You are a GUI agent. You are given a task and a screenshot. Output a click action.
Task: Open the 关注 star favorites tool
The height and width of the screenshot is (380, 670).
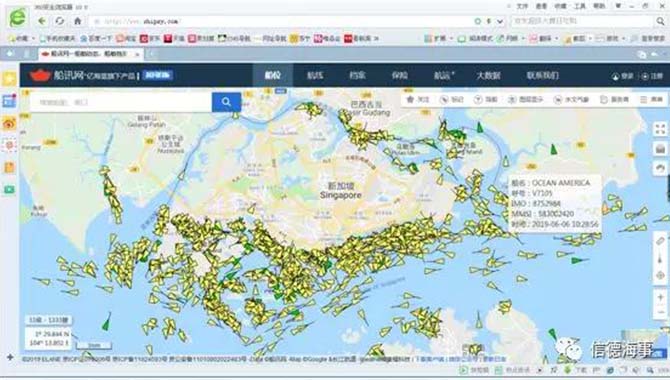pyautogui.click(x=417, y=99)
